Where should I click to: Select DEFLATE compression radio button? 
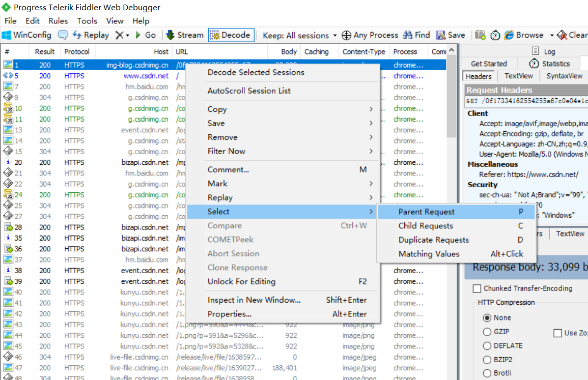487,345
